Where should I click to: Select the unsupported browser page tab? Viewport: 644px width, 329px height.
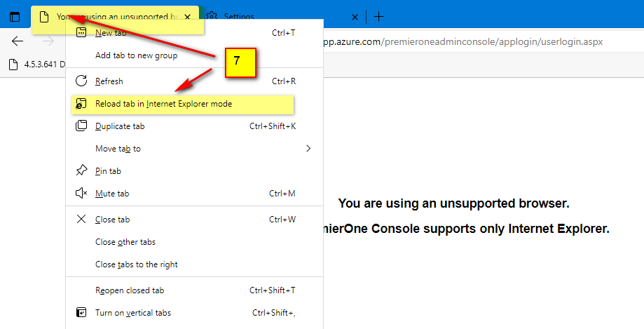(x=115, y=16)
